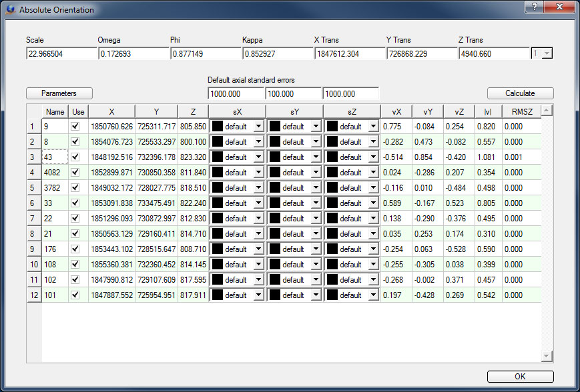
Task: Open sY dropdown for point 176
Action: click(316, 249)
